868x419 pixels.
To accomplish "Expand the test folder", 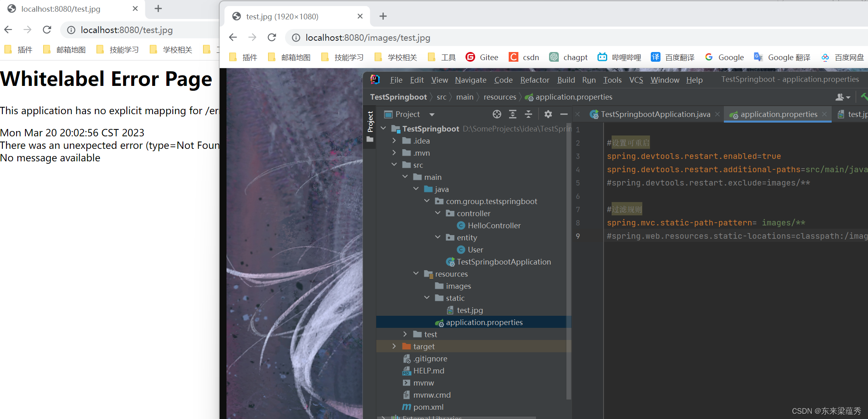I will (x=405, y=334).
